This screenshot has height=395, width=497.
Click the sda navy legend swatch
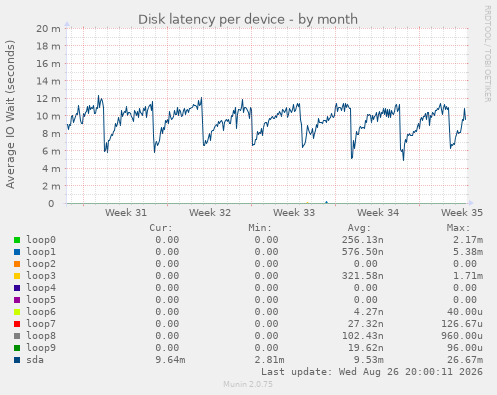point(17,360)
